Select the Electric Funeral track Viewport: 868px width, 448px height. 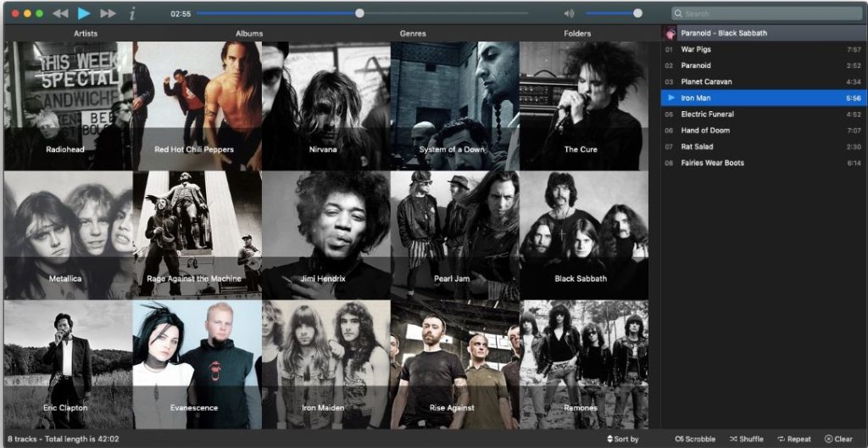pos(764,115)
